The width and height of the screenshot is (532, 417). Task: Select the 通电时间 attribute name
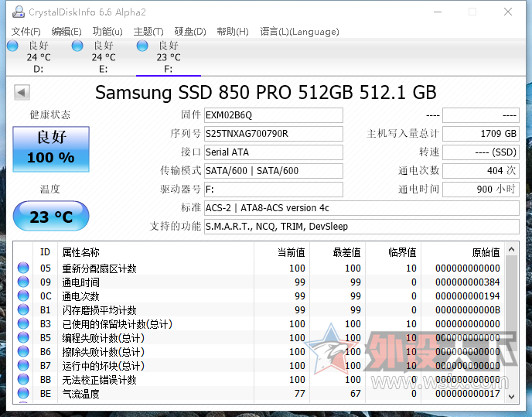(80, 282)
